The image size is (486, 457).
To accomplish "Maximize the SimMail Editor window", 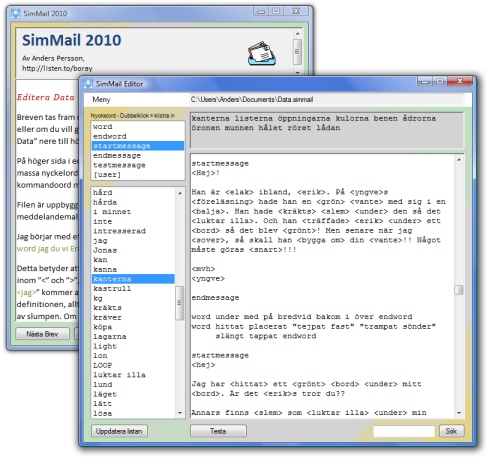I will pos(440,81).
